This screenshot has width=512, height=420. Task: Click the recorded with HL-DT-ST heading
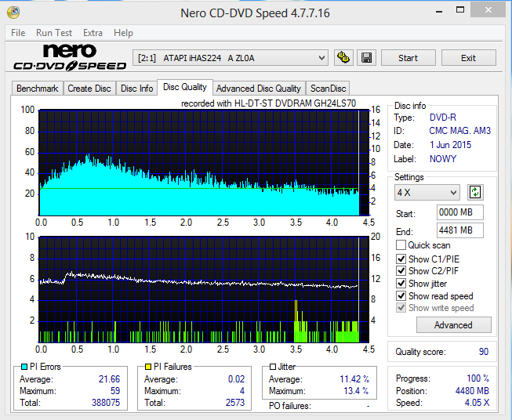click(268, 103)
